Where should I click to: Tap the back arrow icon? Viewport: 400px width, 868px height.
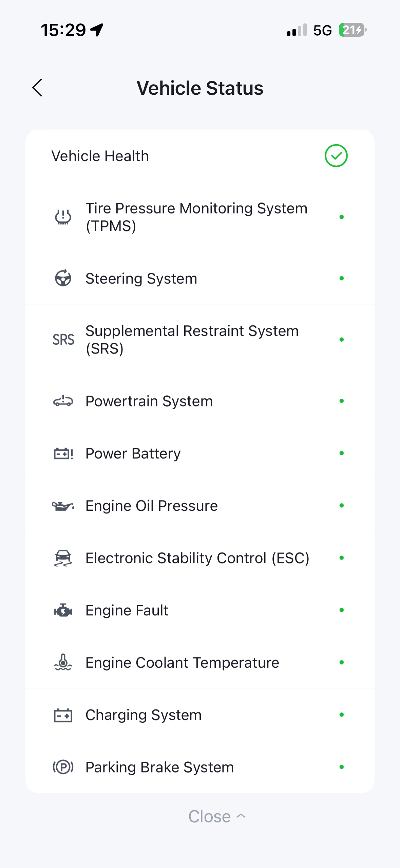(37, 88)
